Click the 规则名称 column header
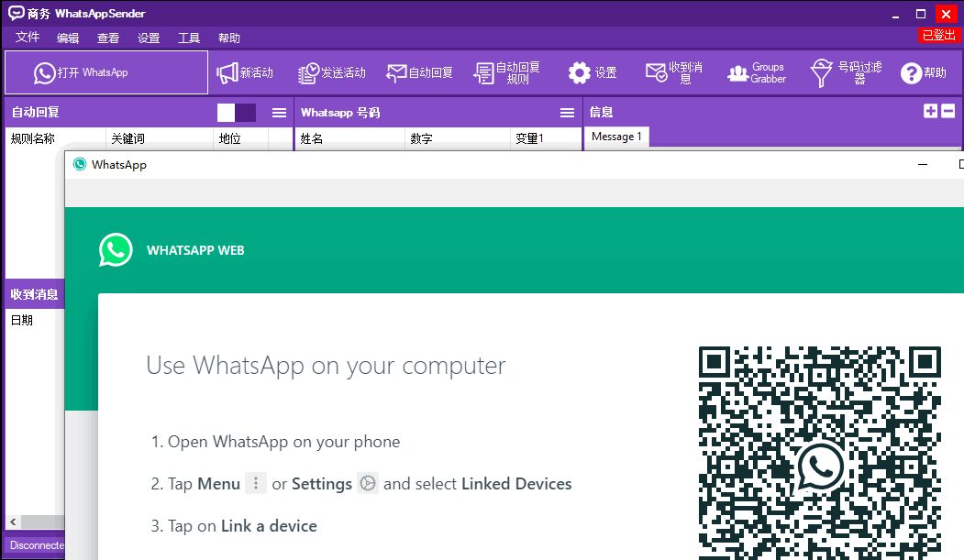 coord(55,138)
